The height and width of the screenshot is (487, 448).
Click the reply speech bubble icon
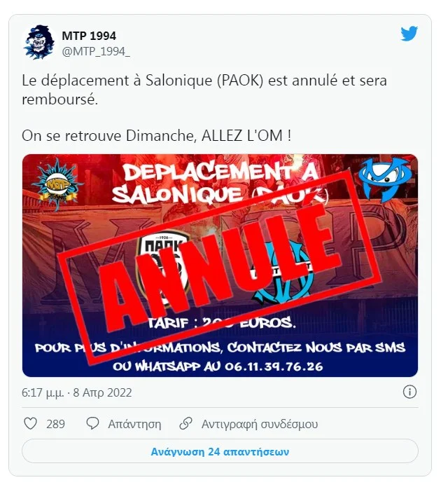[92, 424]
